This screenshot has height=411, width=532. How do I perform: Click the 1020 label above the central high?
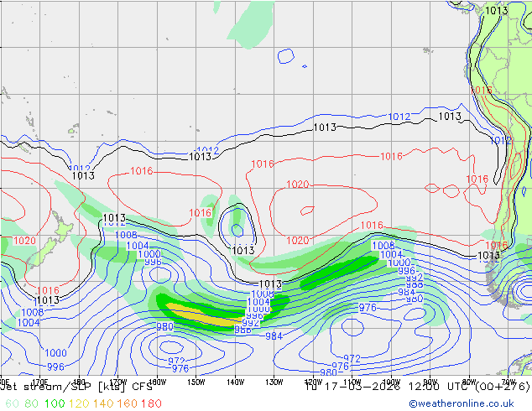tap(298, 185)
